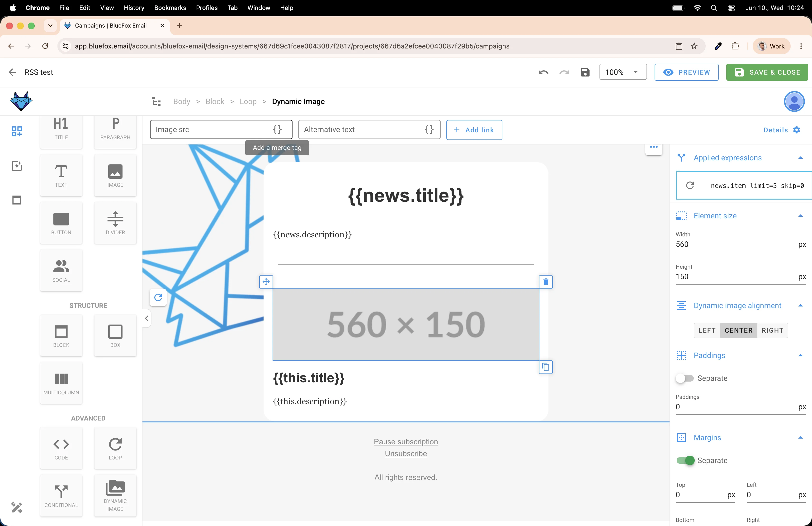Open the AI sparkle sidebar tool
Screen dimensions: 812x526
[x=17, y=166]
